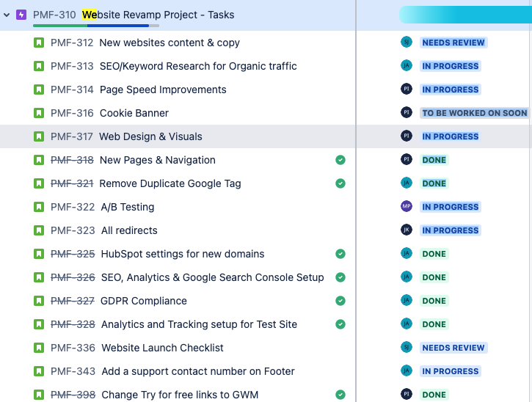The height and width of the screenshot is (402, 532).
Task: Click story icon of PMF-343
Action: [39, 371]
